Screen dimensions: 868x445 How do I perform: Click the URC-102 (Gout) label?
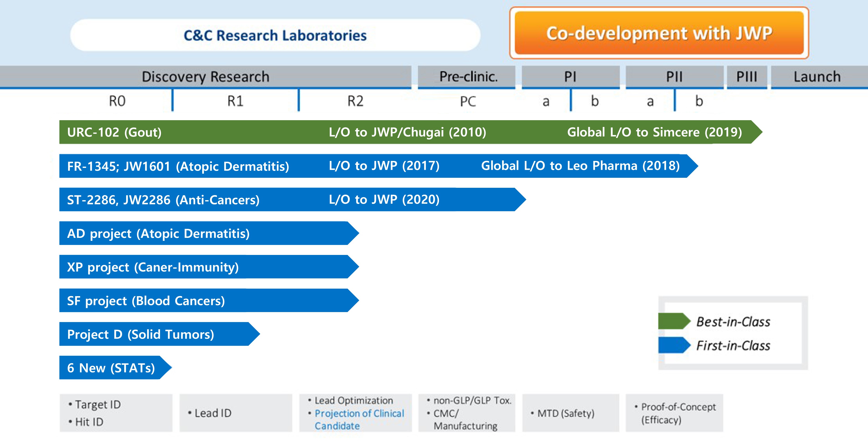pos(114,132)
